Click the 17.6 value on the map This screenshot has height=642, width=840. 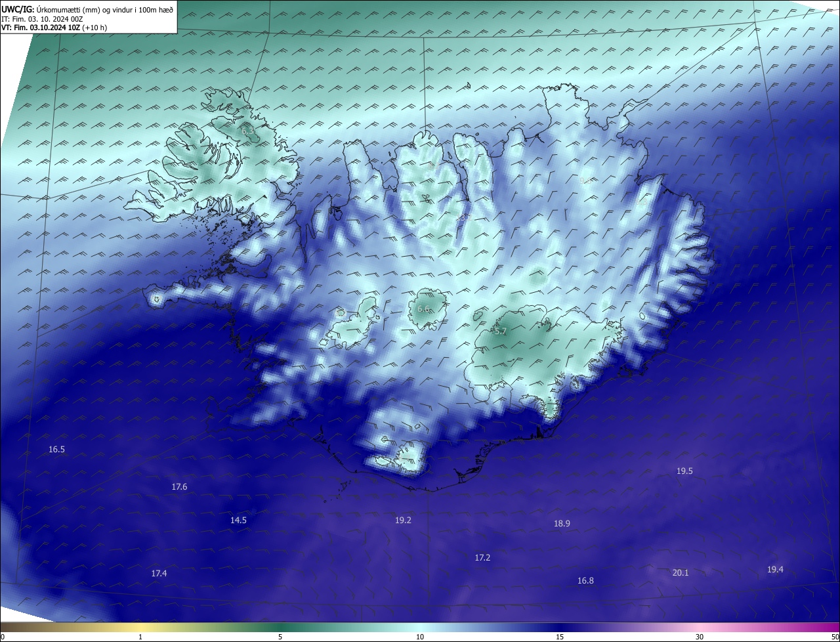(x=179, y=487)
